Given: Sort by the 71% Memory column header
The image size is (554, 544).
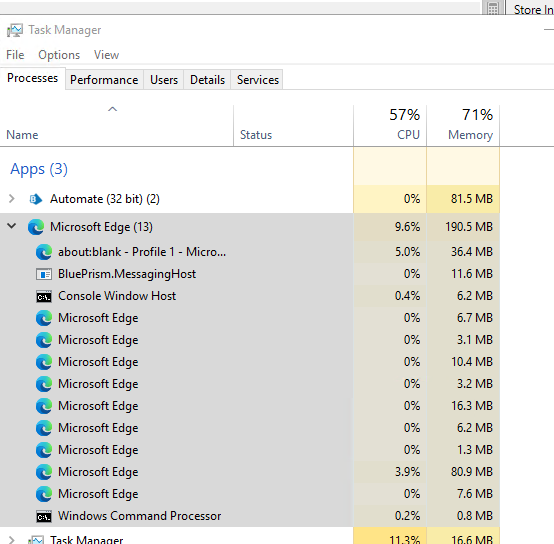Looking at the screenshot, I should click(x=463, y=125).
